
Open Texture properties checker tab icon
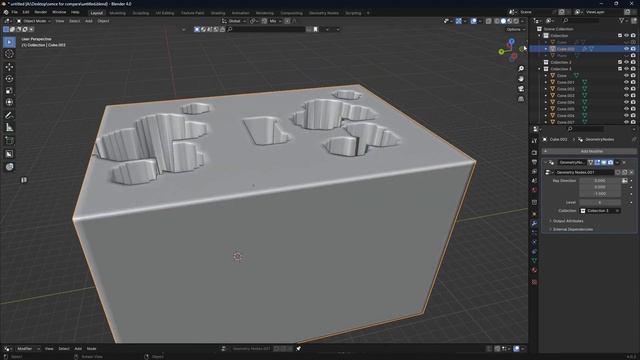[x=534, y=282]
